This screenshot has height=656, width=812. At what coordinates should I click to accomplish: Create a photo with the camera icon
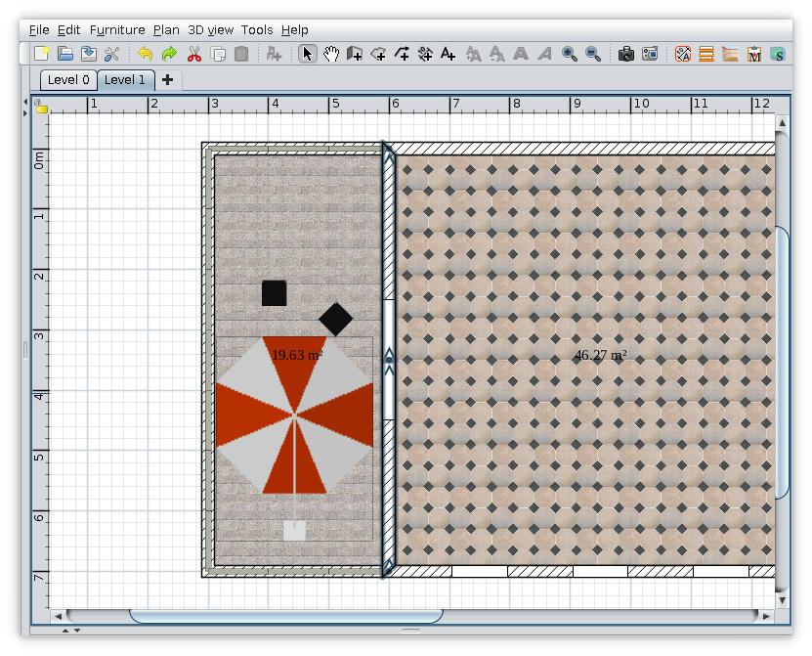pos(626,54)
